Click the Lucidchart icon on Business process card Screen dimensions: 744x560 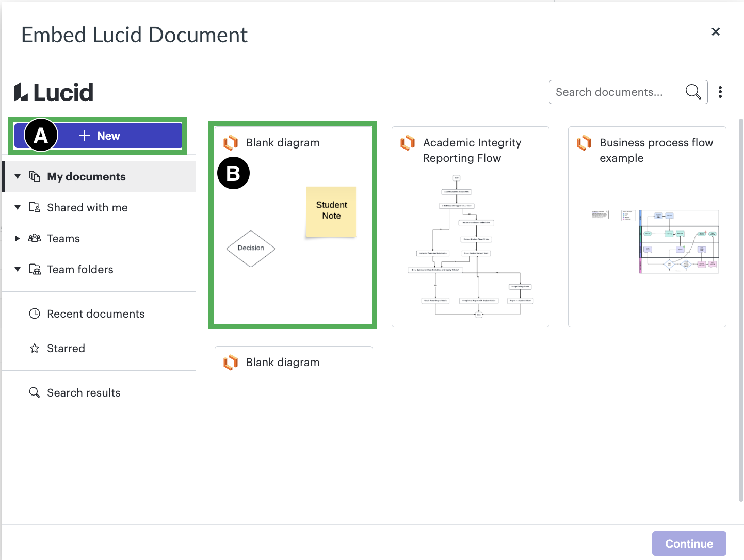click(x=584, y=143)
